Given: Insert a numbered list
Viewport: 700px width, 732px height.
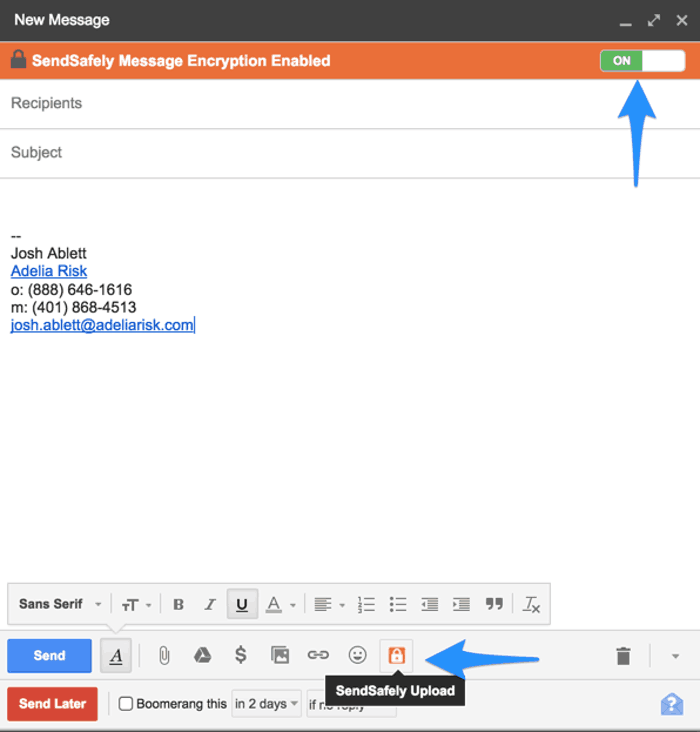Looking at the screenshot, I should click(366, 605).
